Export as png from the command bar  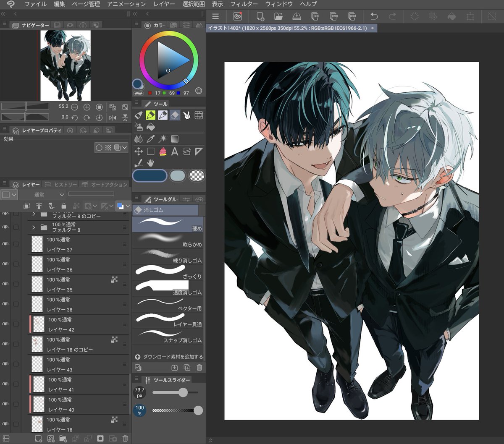[334, 16]
